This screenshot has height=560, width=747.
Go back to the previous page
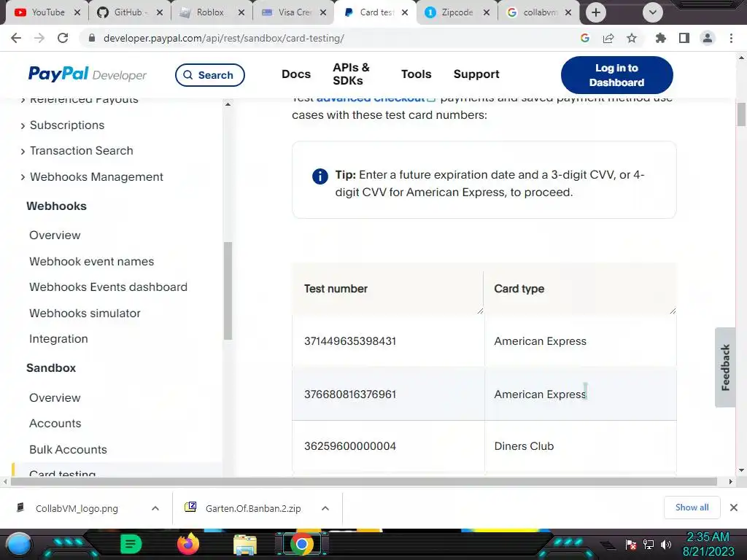[x=16, y=38]
